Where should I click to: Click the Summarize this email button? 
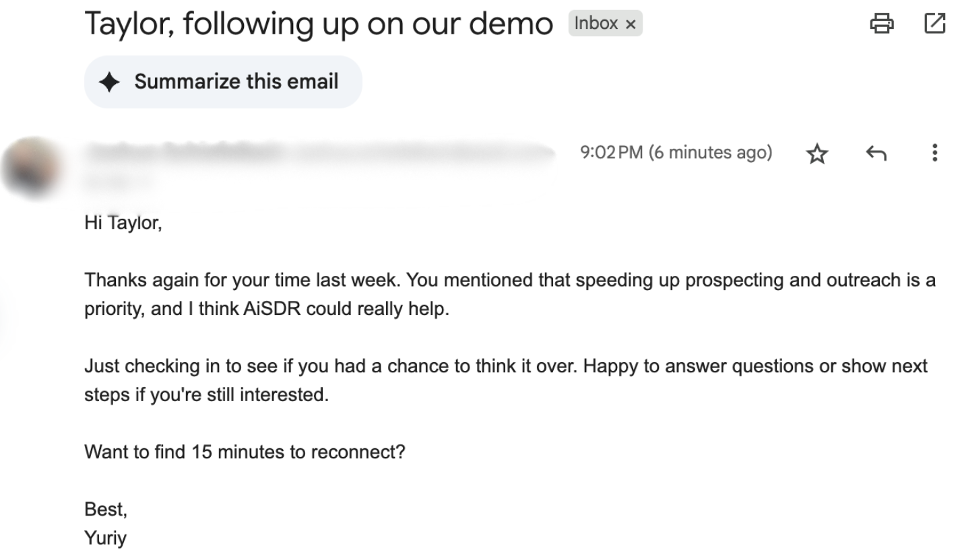coord(223,82)
